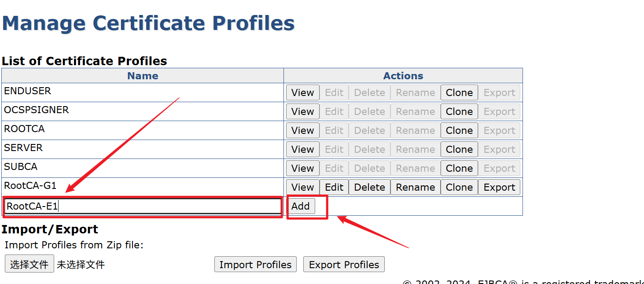Clone the ROOTCA profile

(459, 130)
